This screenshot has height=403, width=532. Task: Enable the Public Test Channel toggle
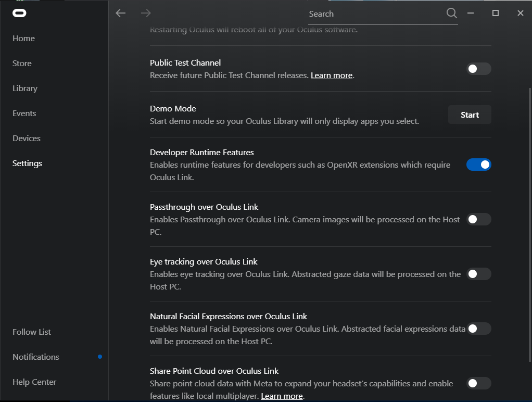pos(479,69)
